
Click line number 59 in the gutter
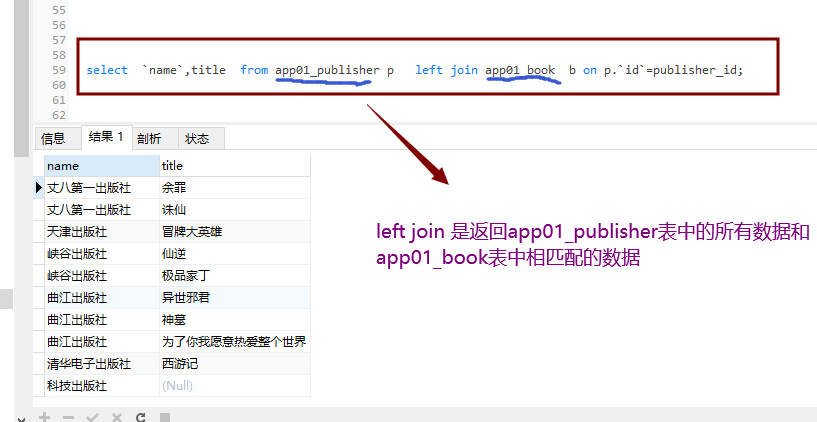(59, 70)
